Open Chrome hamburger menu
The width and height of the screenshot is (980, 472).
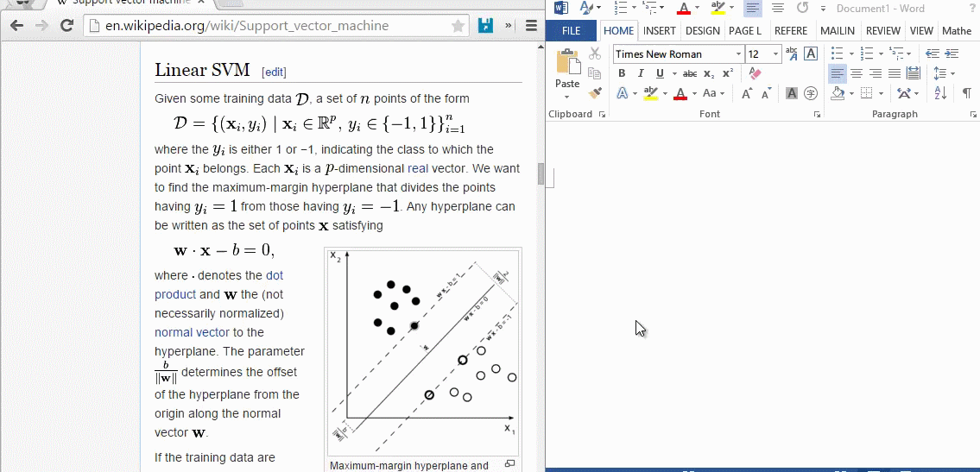(x=531, y=26)
